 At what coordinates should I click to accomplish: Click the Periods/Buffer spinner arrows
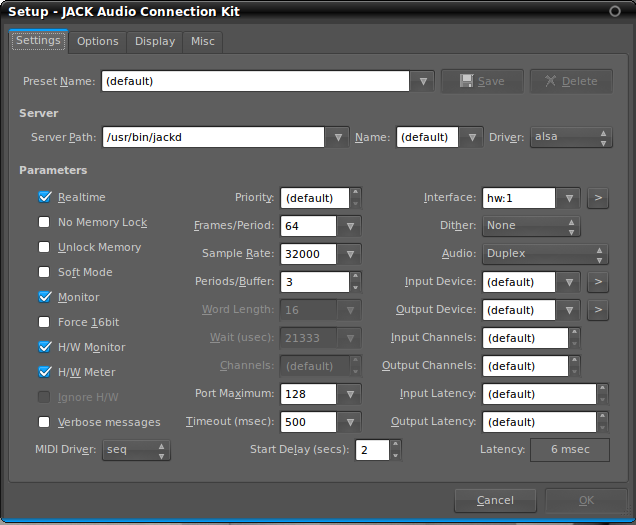(355, 282)
